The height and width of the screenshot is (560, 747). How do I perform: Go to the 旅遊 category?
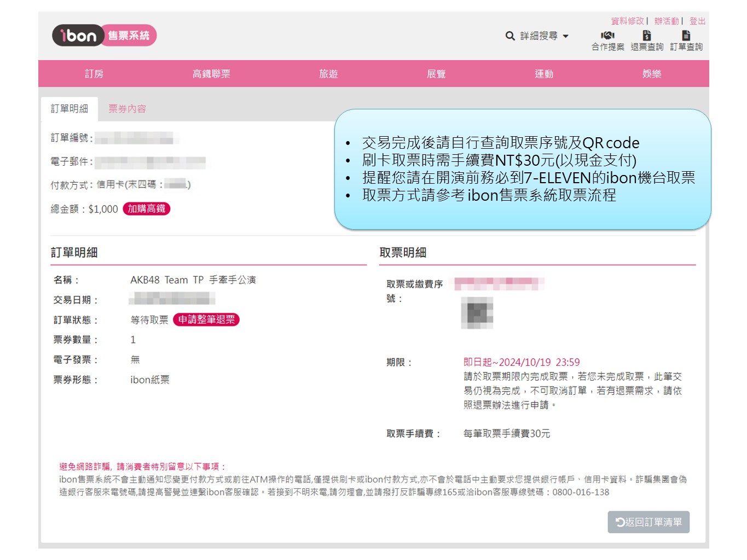coord(328,74)
